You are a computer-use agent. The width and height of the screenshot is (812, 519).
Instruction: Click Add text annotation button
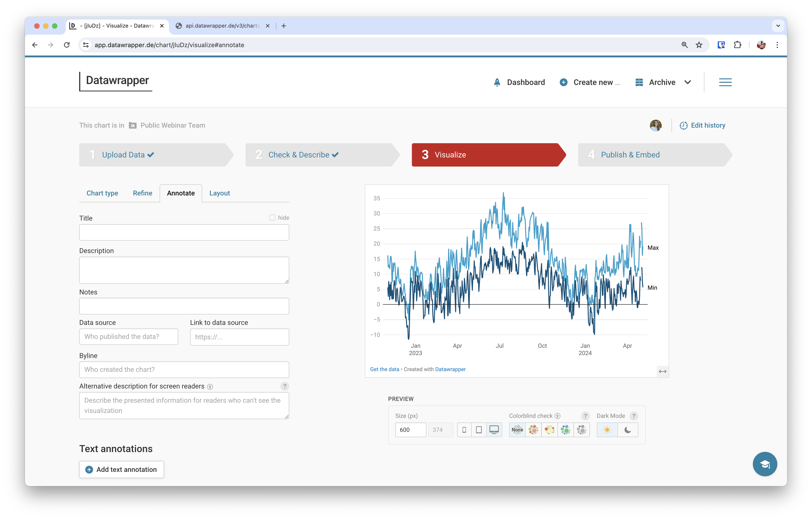(121, 469)
